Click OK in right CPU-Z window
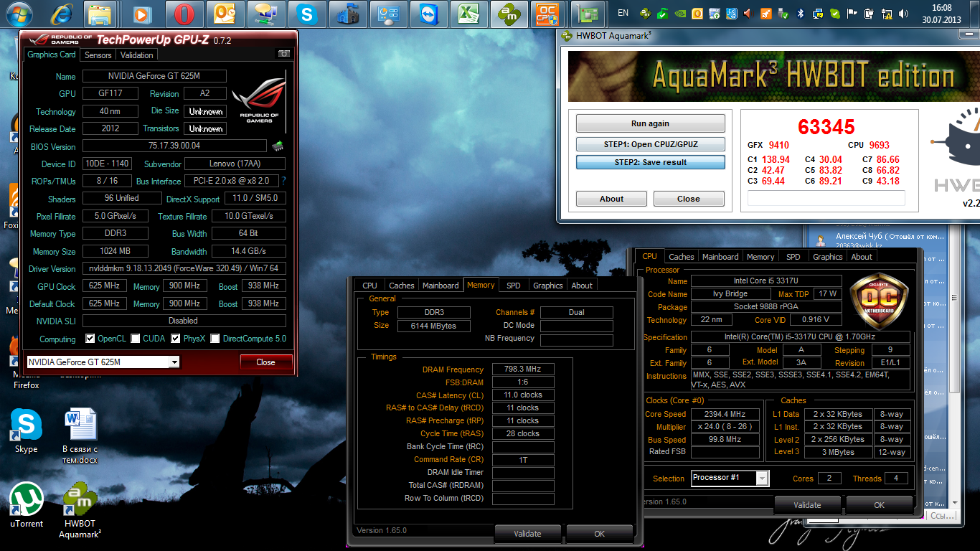Screen dimensions: 980x551 pos(880,505)
